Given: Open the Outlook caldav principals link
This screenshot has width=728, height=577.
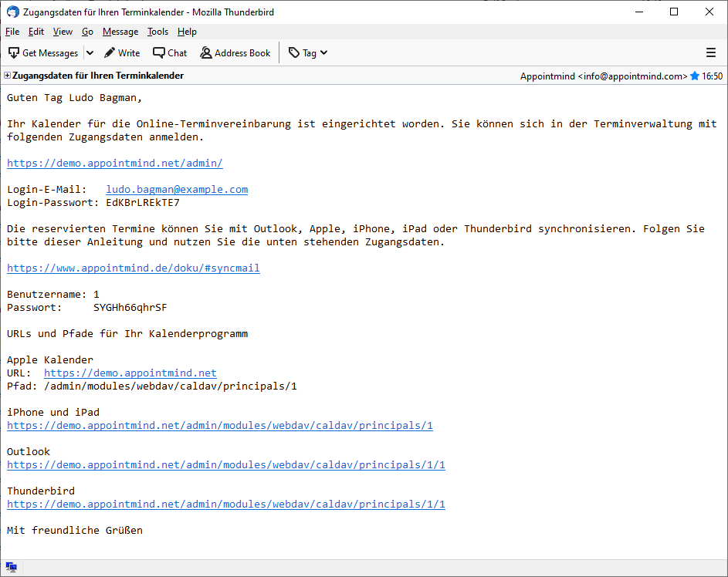Looking at the screenshot, I should tap(226, 464).
